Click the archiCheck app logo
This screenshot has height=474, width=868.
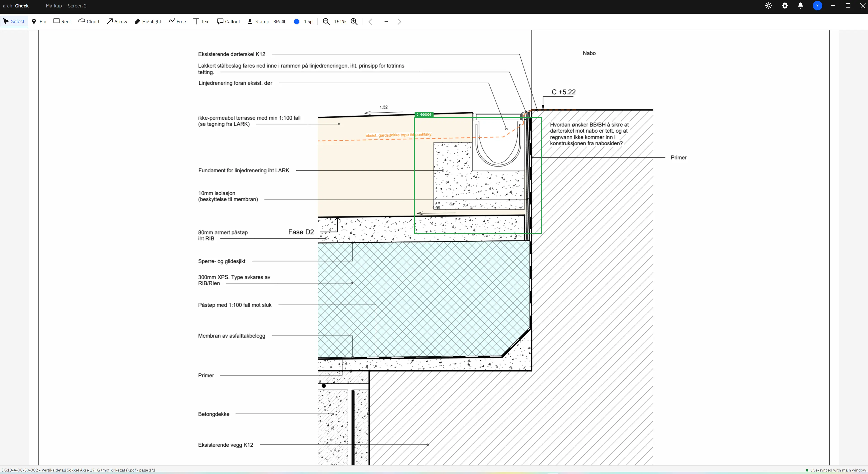16,6
